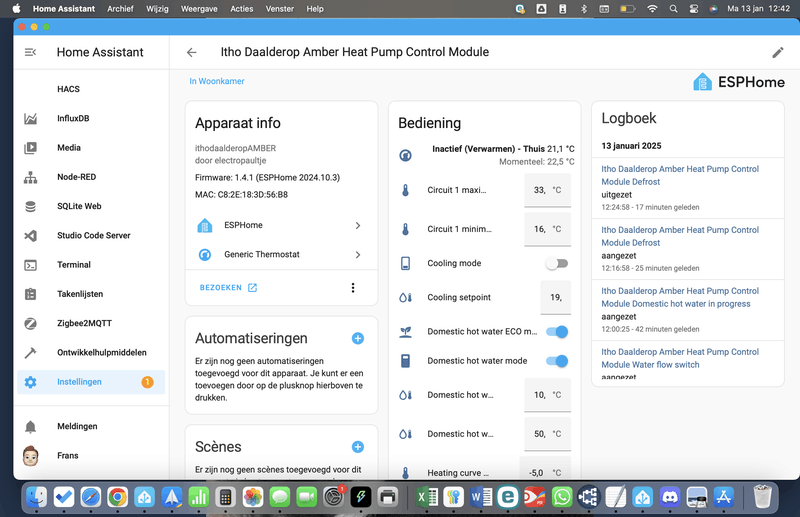The height and width of the screenshot is (517, 800).
Task: Open Spotlight search in menu bar
Action: pos(673,9)
